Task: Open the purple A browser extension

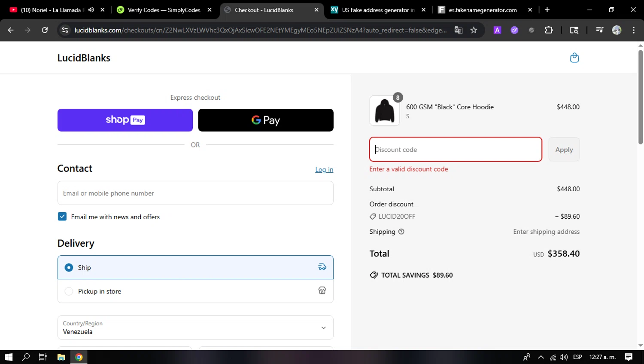Action: tap(497, 30)
